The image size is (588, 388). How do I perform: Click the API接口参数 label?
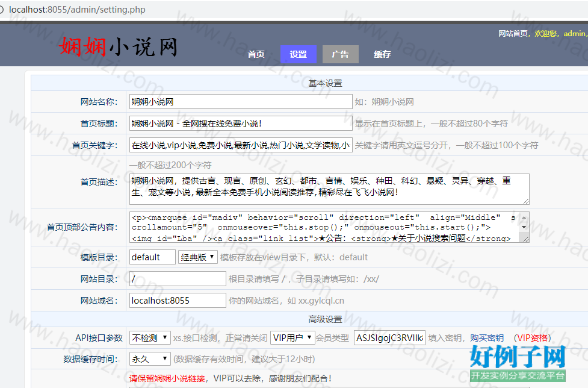tap(99, 338)
